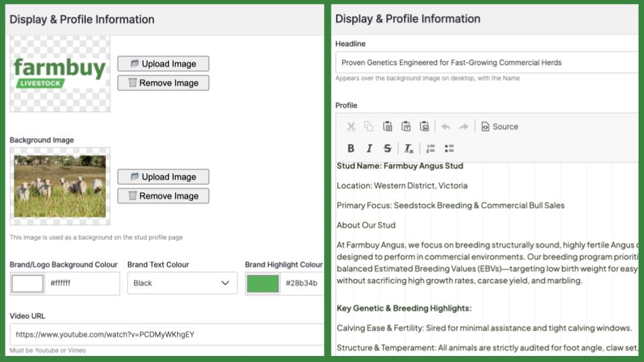Click the Undo arrow icon
Image resolution: width=644 pixels, height=362 pixels.
click(x=445, y=127)
